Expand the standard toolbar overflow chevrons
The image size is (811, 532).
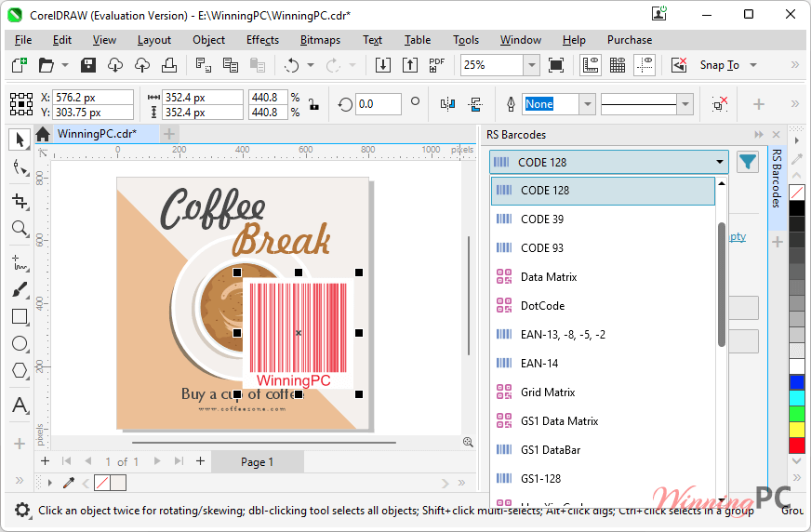pos(795,65)
